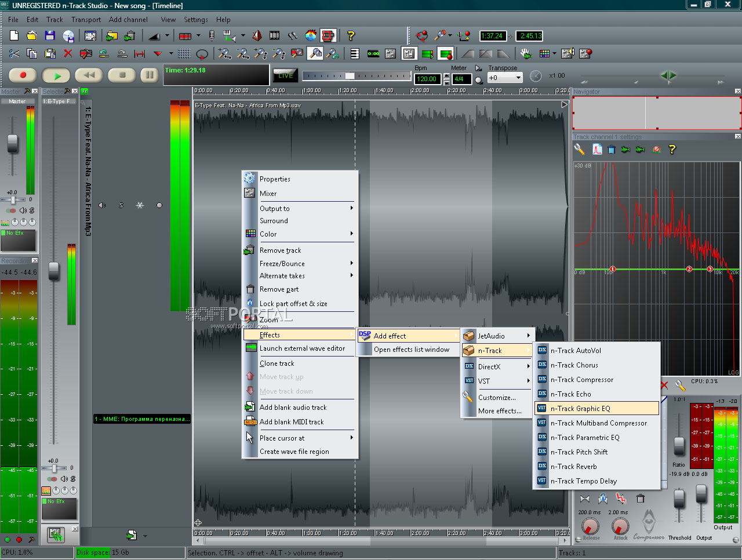Open the Transpose dropdown
The image size is (742, 560).
518,78
